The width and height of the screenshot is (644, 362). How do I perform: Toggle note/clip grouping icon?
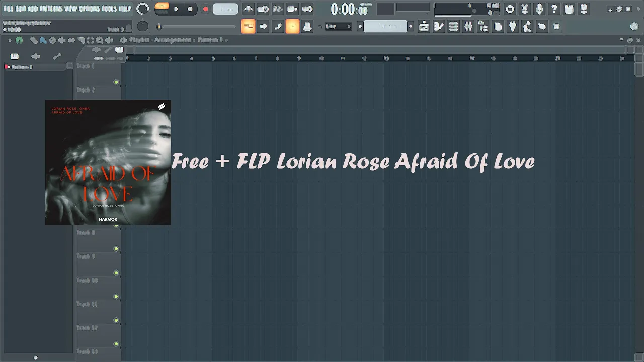[x=278, y=26]
